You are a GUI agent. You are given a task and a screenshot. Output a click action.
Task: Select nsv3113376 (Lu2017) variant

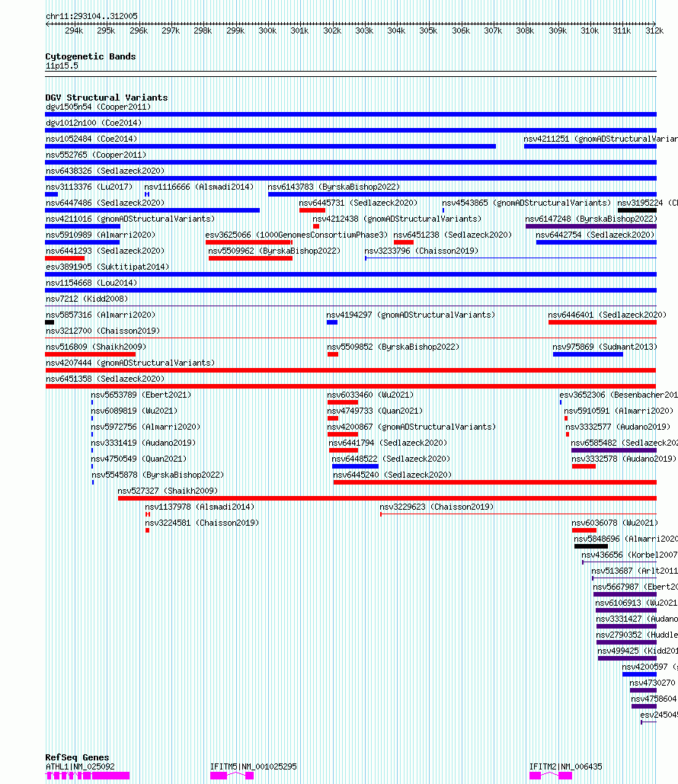click(x=89, y=187)
